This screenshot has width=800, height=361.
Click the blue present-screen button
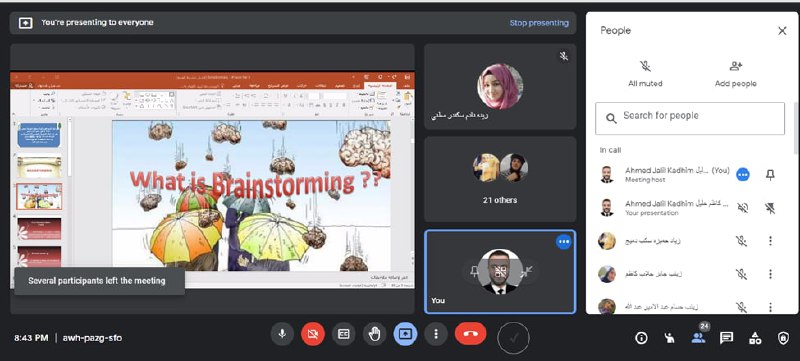tap(405, 334)
